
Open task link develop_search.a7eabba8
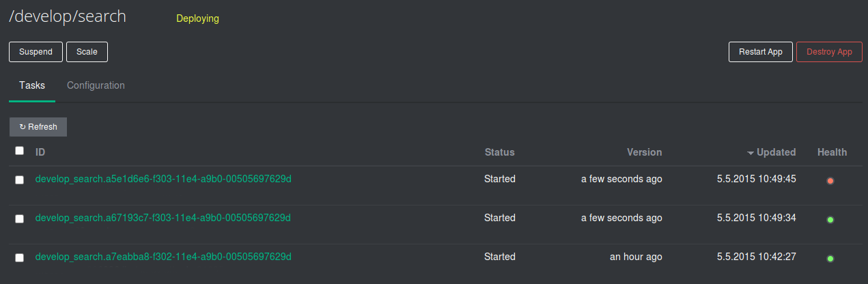(x=163, y=257)
